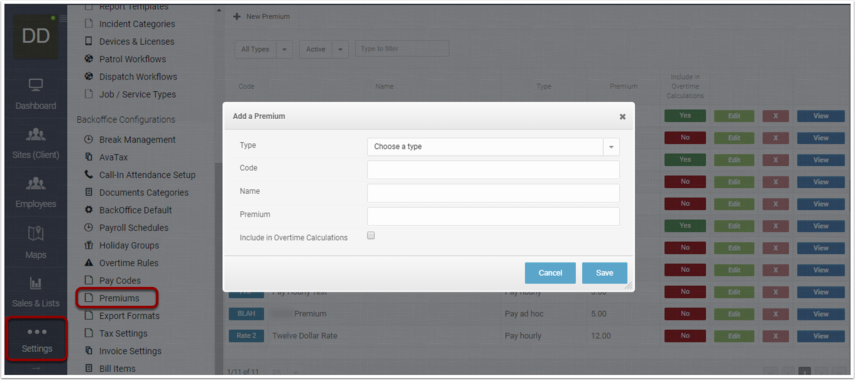This screenshot has width=855, height=380.
Task: Open the Employees icon in sidebar
Action: coord(35,183)
